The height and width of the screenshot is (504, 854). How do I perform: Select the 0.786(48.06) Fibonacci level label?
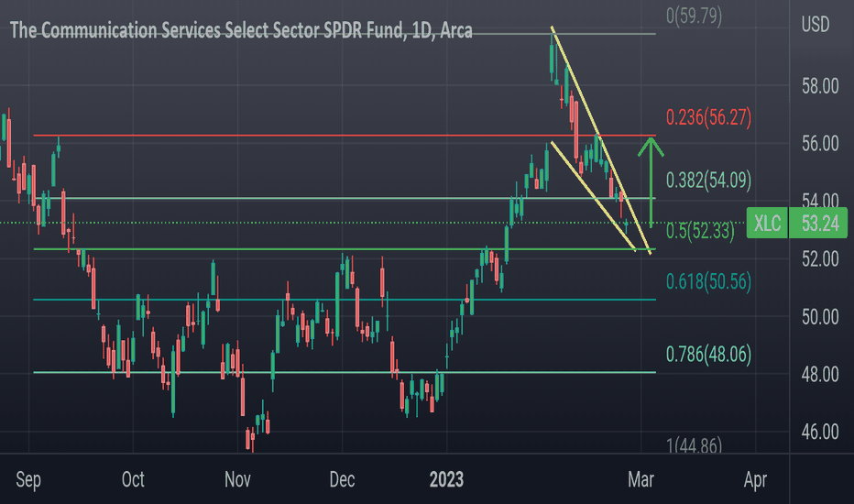(708, 354)
